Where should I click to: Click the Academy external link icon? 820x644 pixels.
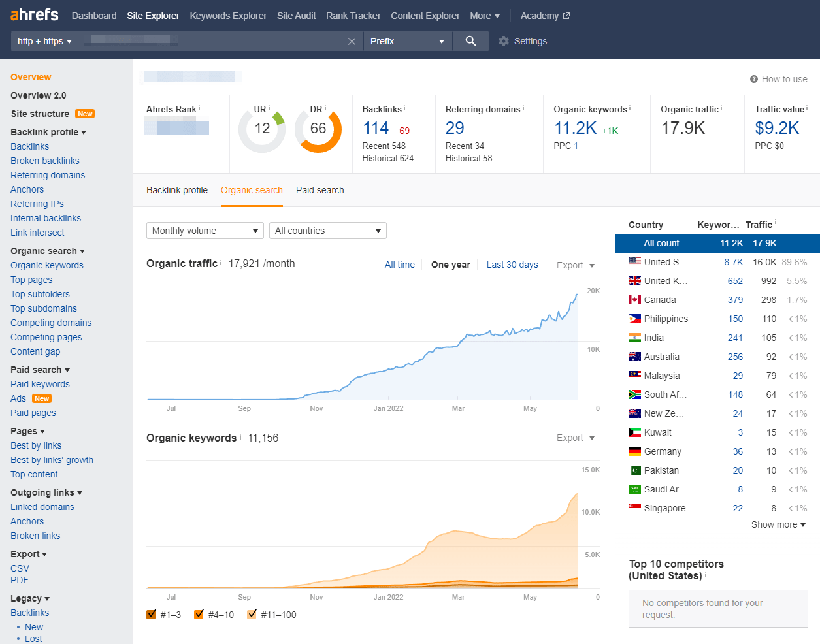point(566,16)
